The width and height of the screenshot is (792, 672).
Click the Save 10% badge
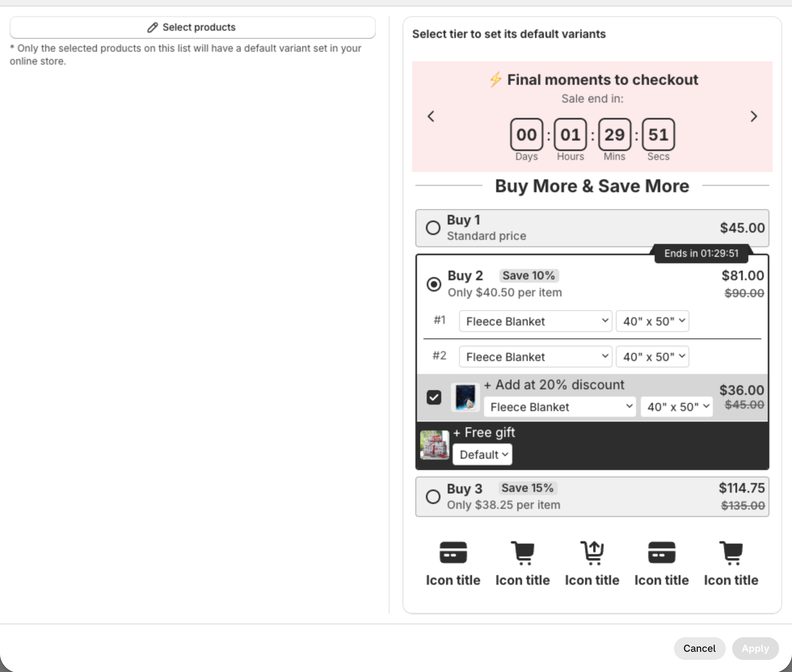click(529, 275)
